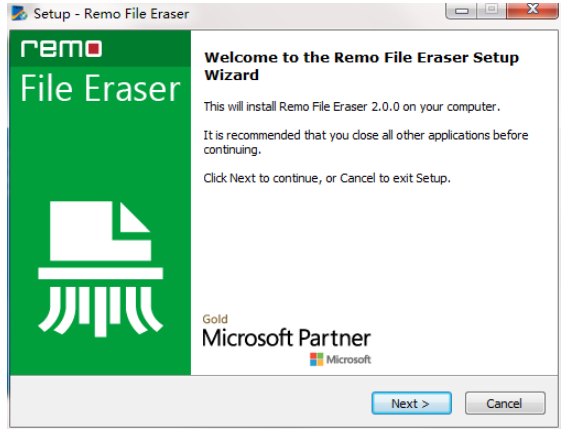Click the setup icon in title bar

[x=19, y=13]
